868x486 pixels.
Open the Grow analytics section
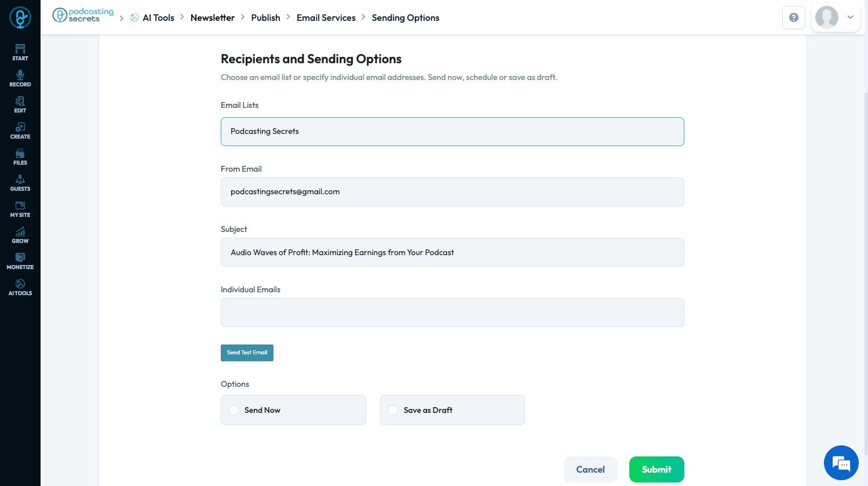coord(20,235)
